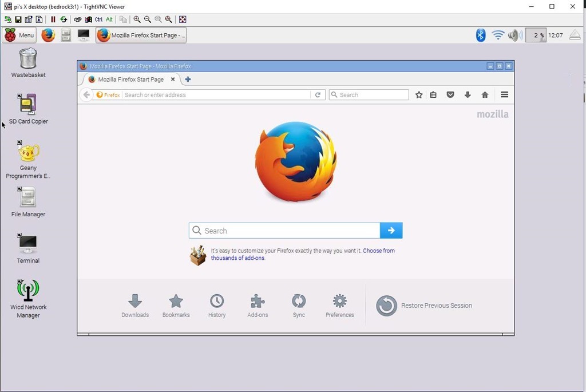The image size is (586, 392).
Task: Open the volume control in system tray
Action: [x=514, y=35]
